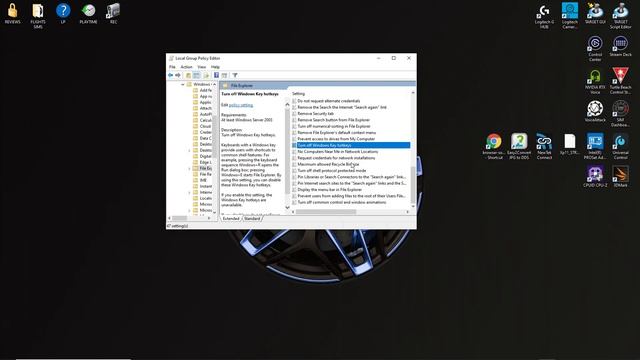Toggle the Show/Hide Action Pane icon
This screenshot has width=640, height=360.
click(224, 75)
